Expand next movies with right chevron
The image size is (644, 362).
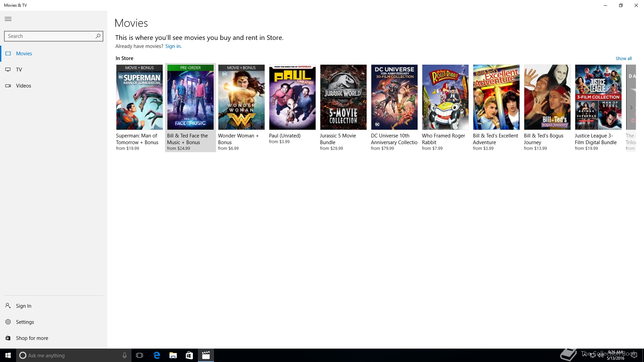[631, 108]
